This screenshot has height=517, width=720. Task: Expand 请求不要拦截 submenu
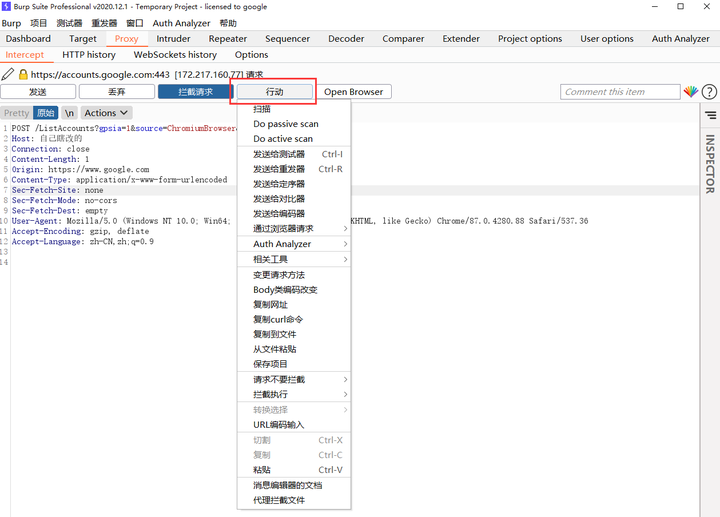[294, 380]
